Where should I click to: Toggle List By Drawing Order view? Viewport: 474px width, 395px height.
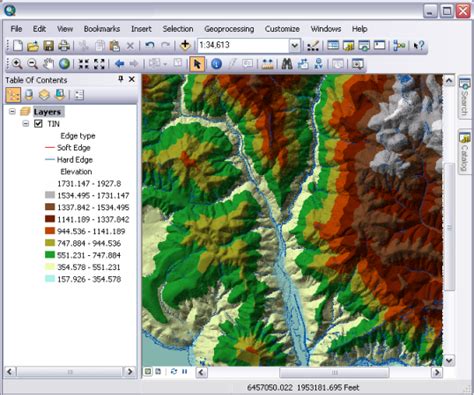(13, 95)
